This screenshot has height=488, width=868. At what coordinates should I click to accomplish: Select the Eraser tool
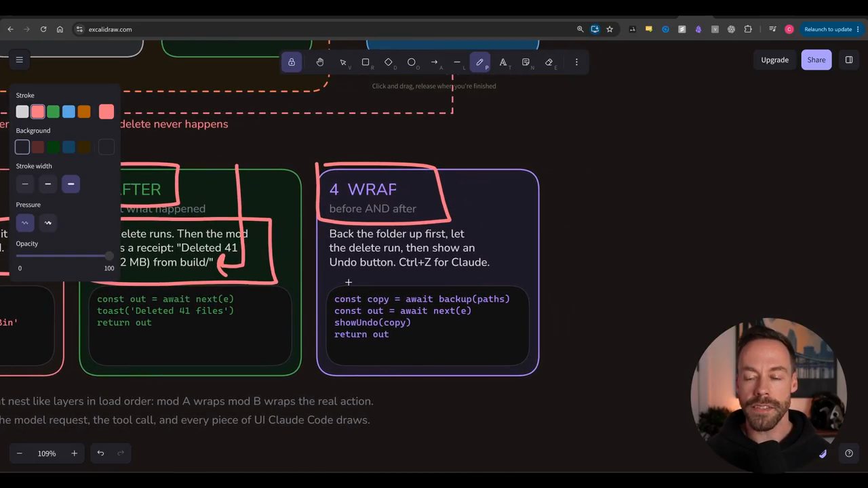[549, 62]
